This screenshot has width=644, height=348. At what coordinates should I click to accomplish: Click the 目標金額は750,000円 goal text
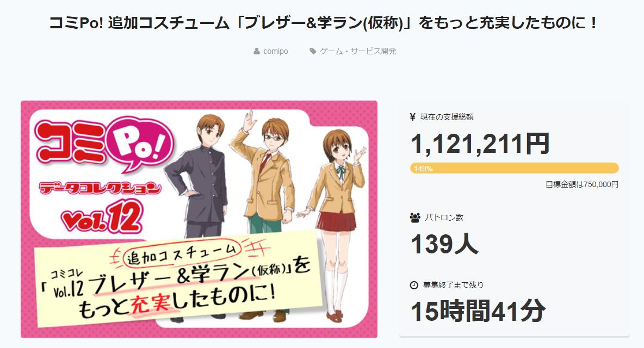581,185
